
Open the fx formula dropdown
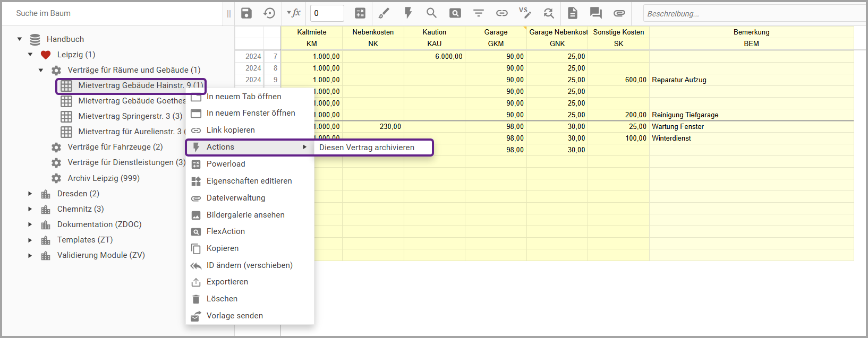click(x=294, y=13)
